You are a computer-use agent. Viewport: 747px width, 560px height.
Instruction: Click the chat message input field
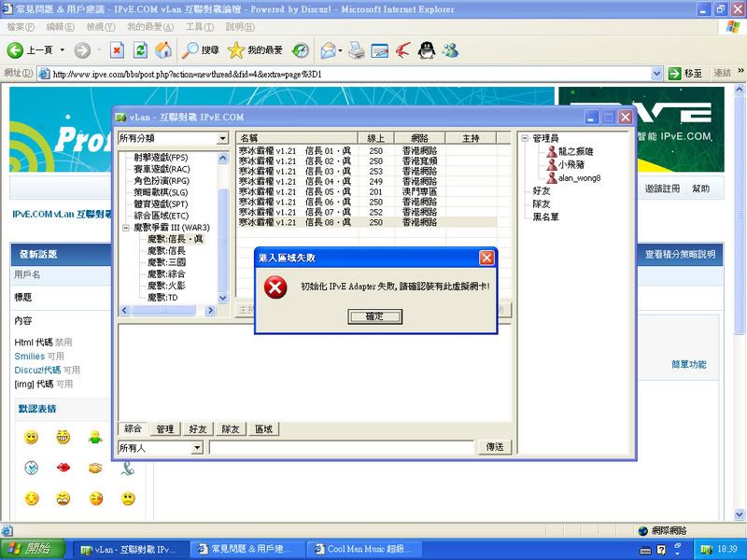point(341,448)
